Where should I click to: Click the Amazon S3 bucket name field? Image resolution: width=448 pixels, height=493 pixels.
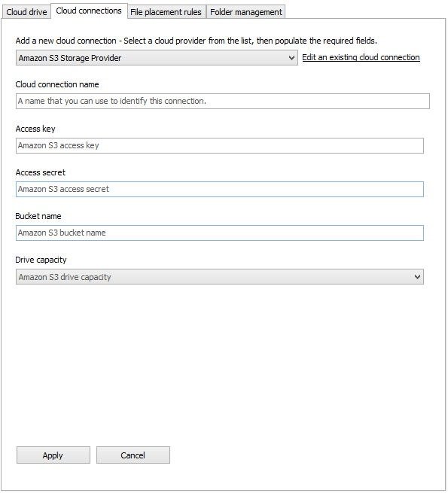[x=220, y=233]
